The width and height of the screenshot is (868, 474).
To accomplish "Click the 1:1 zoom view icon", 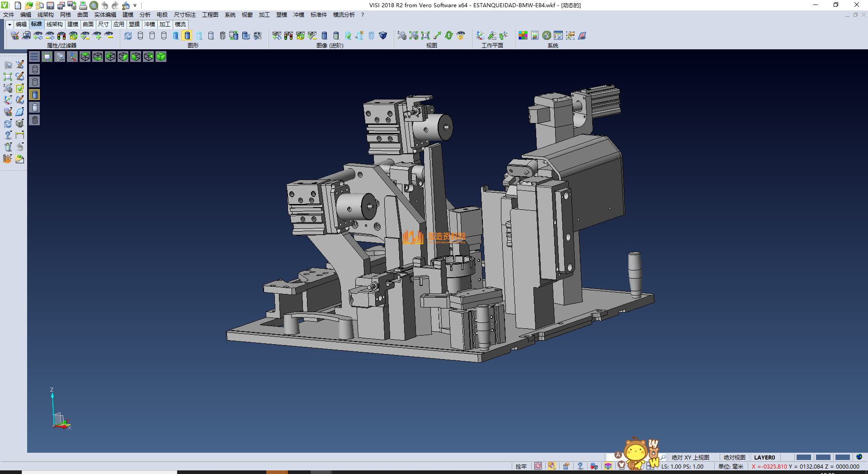I will [425, 36].
